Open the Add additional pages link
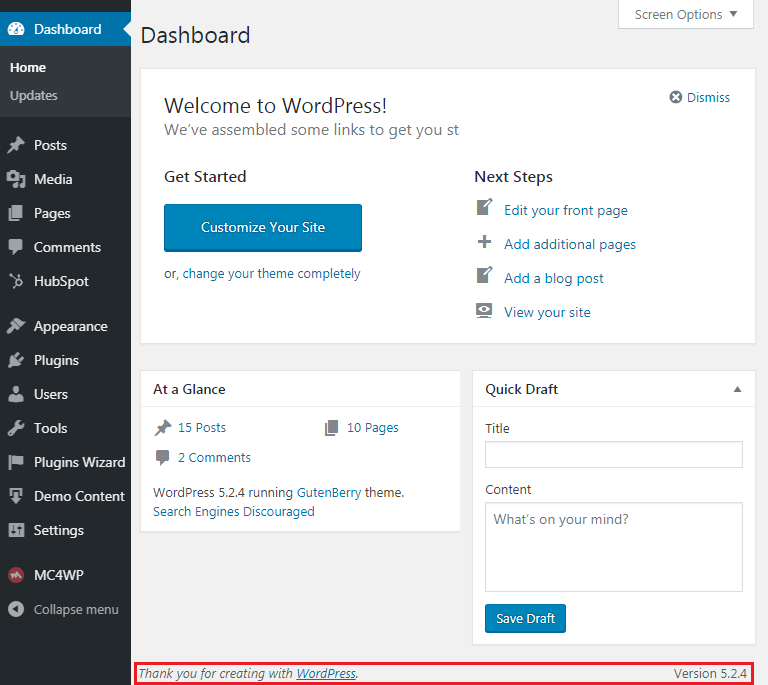Screen dimensions: 768x685 click(570, 244)
